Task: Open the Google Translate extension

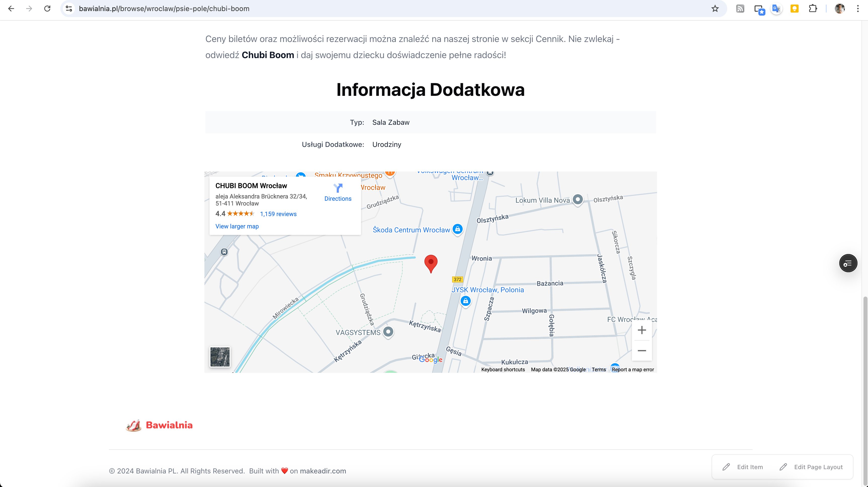Action: click(776, 9)
